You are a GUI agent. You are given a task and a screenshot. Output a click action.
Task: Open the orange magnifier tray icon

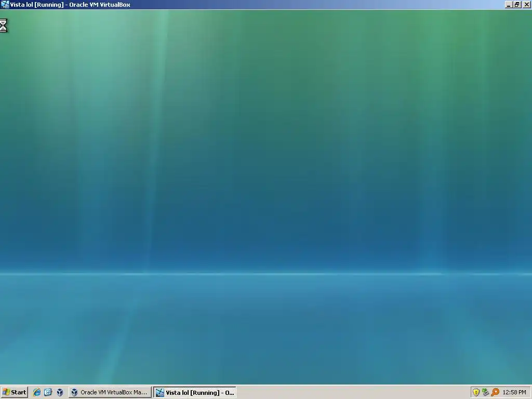pyautogui.click(x=495, y=392)
